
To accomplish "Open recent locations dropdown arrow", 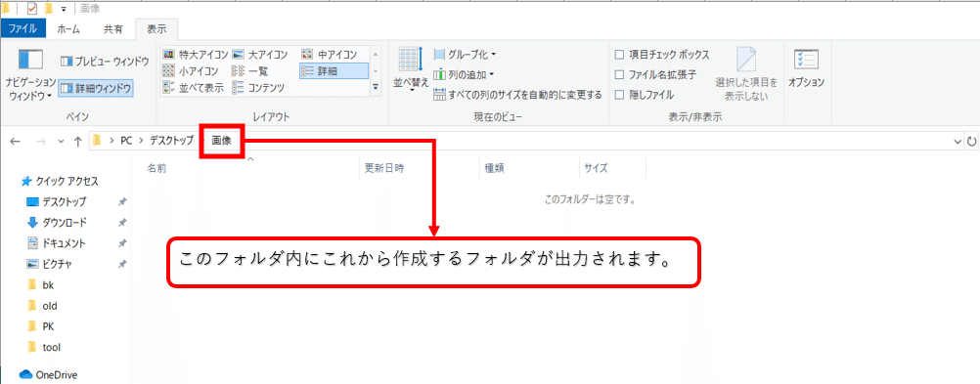I will click(61, 142).
